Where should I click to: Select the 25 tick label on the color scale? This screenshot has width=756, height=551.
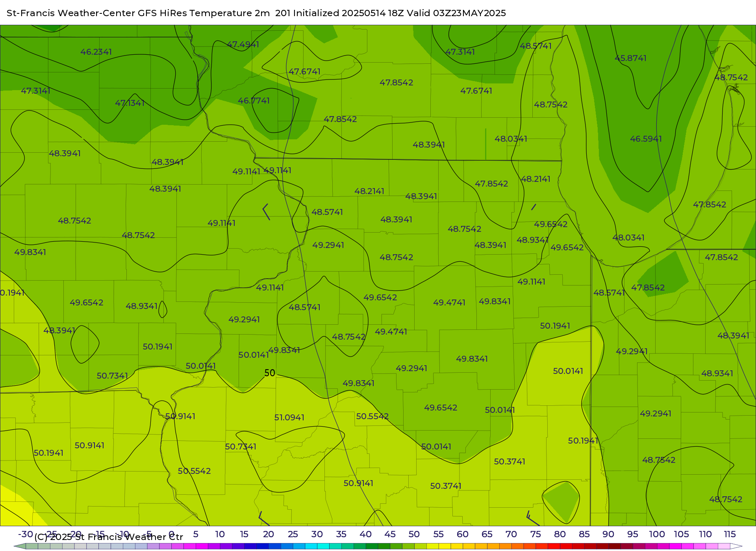click(293, 534)
